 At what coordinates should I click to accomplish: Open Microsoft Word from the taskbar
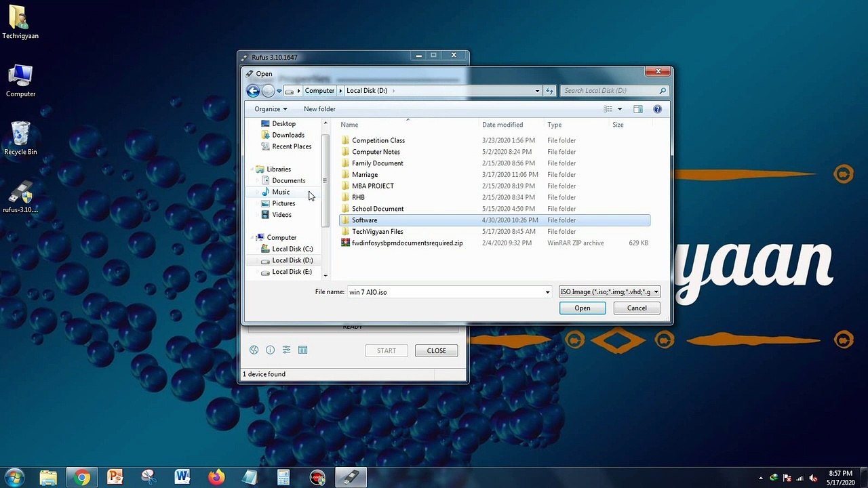coord(182,478)
